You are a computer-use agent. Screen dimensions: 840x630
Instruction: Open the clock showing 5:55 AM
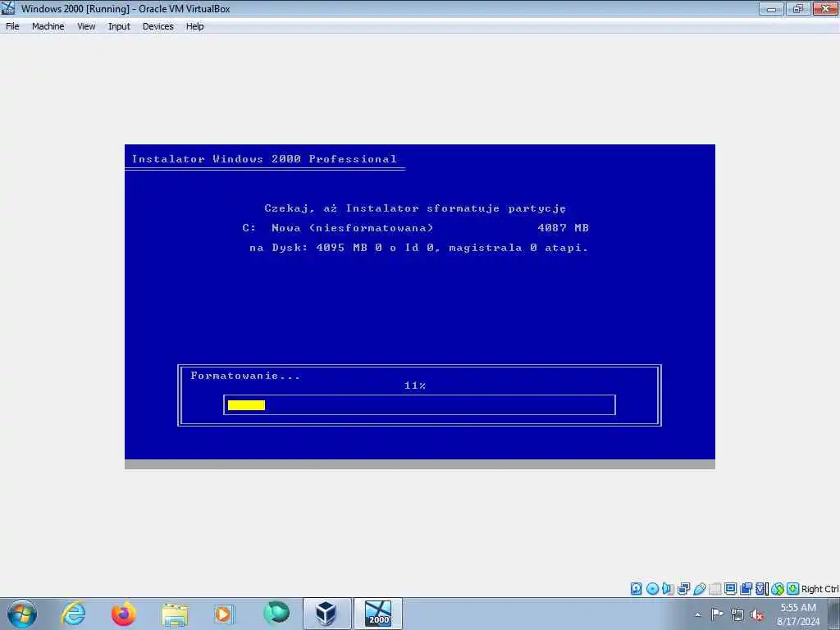click(x=798, y=614)
